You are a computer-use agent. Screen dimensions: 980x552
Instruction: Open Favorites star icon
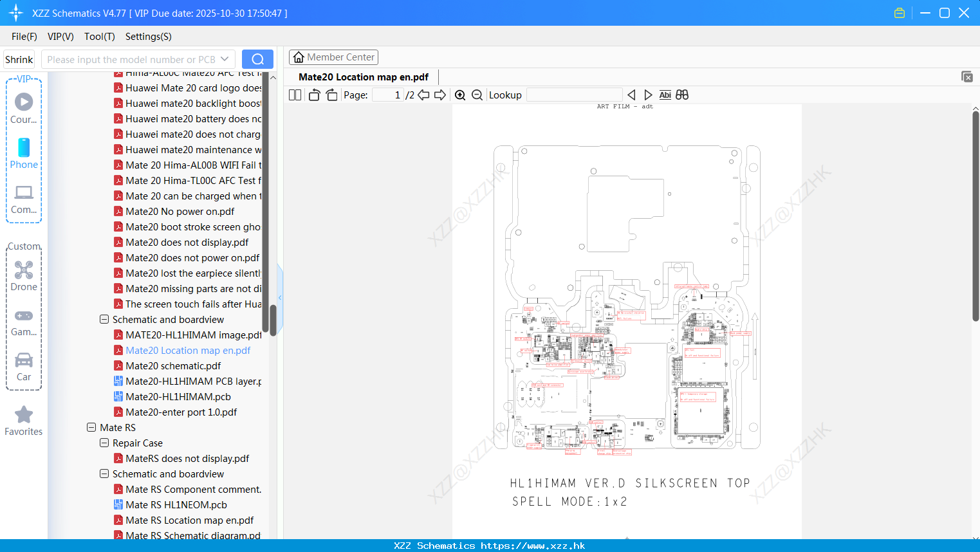pyautogui.click(x=24, y=421)
